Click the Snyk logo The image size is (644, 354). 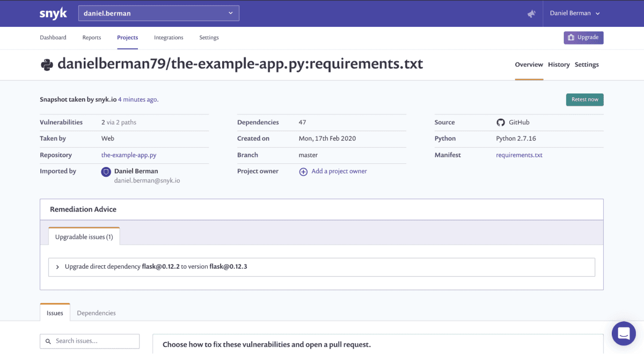53,13
